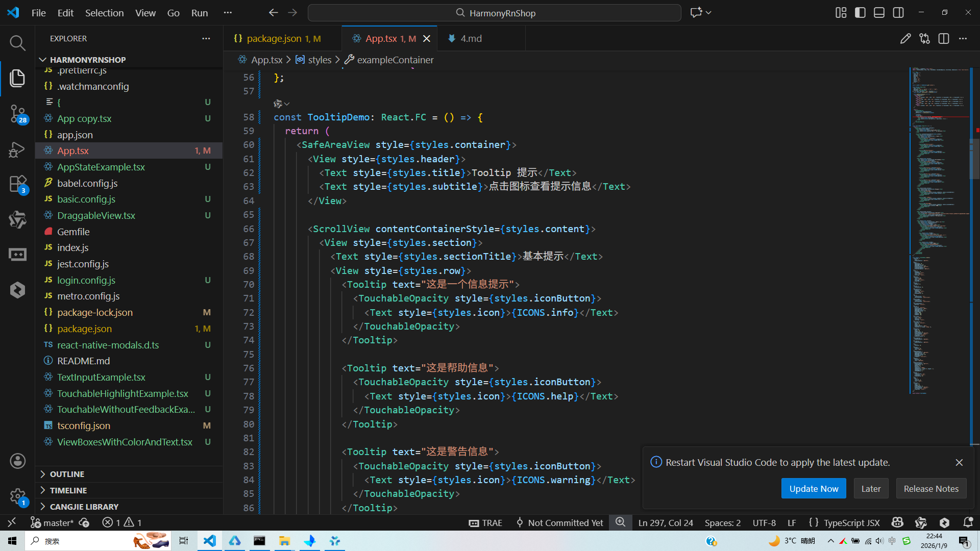Collapse the HARMONYRNSHOP folder tree
Viewport: 980px width, 551px height.
87,60
